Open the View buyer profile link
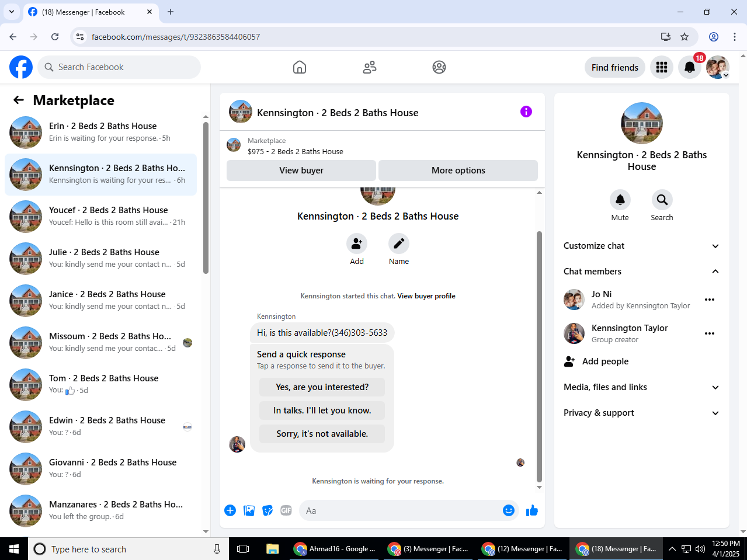Viewport: 747px width, 560px height. tap(426, 296)
